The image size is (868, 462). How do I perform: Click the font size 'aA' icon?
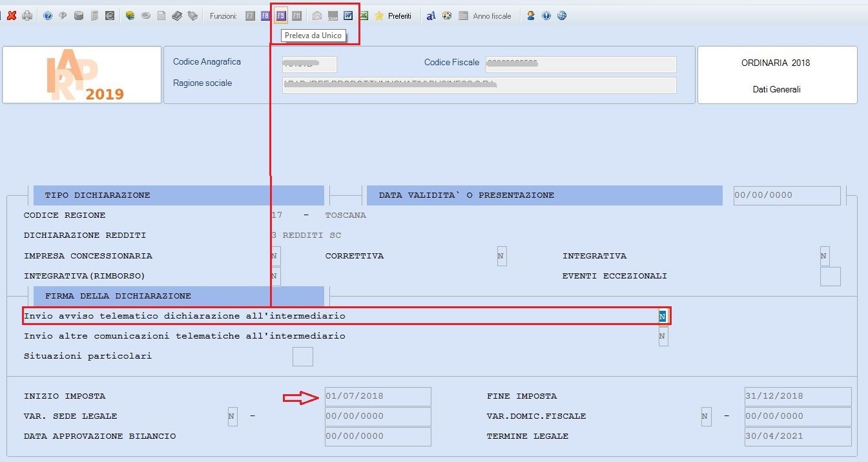pyautogui.click(x=431, y=16)
